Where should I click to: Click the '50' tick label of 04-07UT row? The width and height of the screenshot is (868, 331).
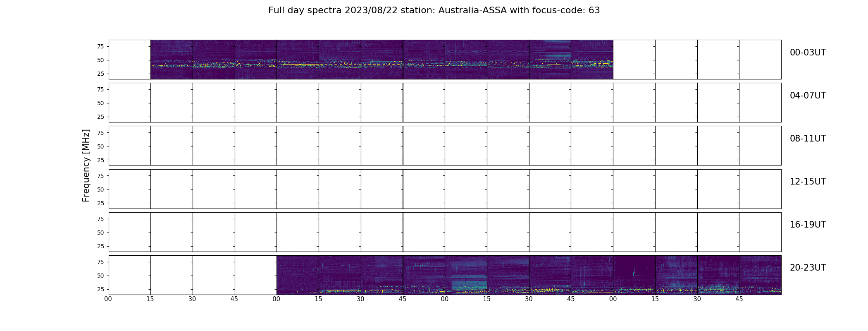(100, 103)
